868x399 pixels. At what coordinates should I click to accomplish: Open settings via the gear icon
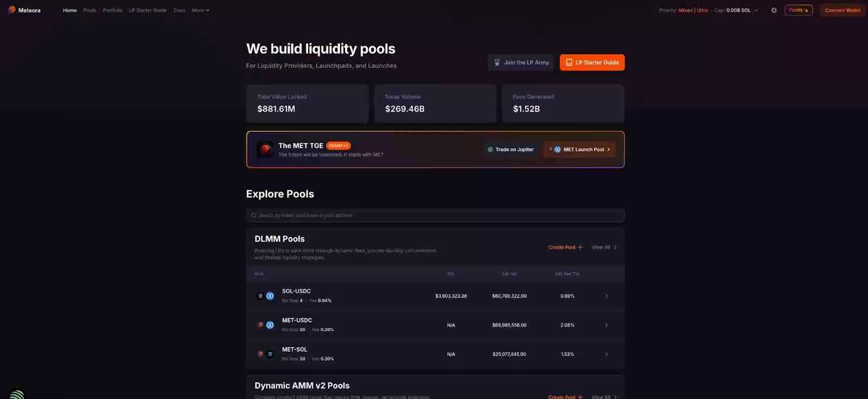coord(774,10)
